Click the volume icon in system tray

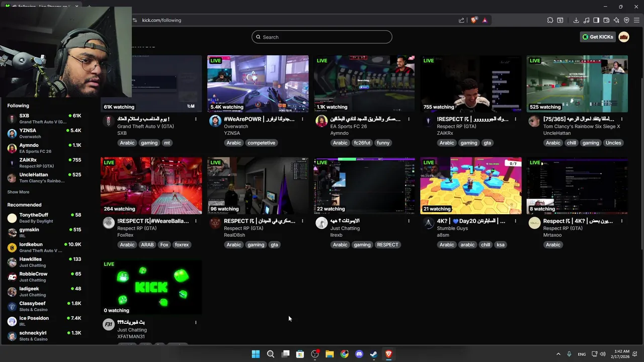click(x=603, y=354)
